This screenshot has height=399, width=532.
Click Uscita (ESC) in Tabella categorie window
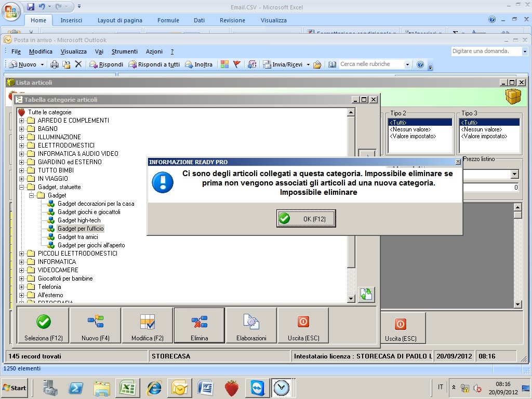pos(303,326)
